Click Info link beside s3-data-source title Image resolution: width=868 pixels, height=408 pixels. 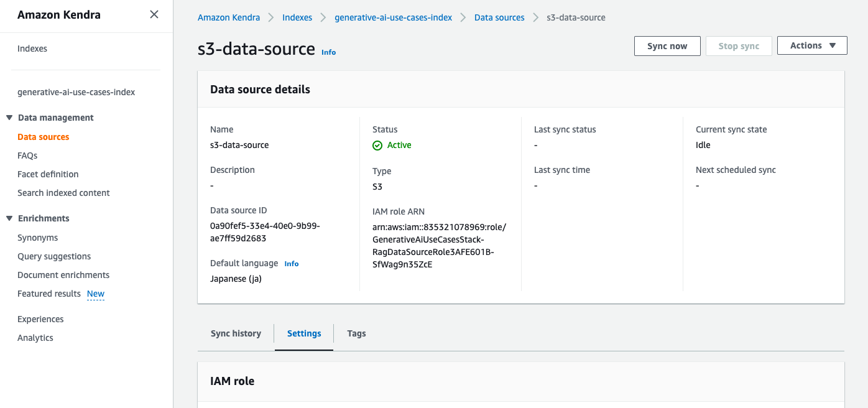coord(328,52)
